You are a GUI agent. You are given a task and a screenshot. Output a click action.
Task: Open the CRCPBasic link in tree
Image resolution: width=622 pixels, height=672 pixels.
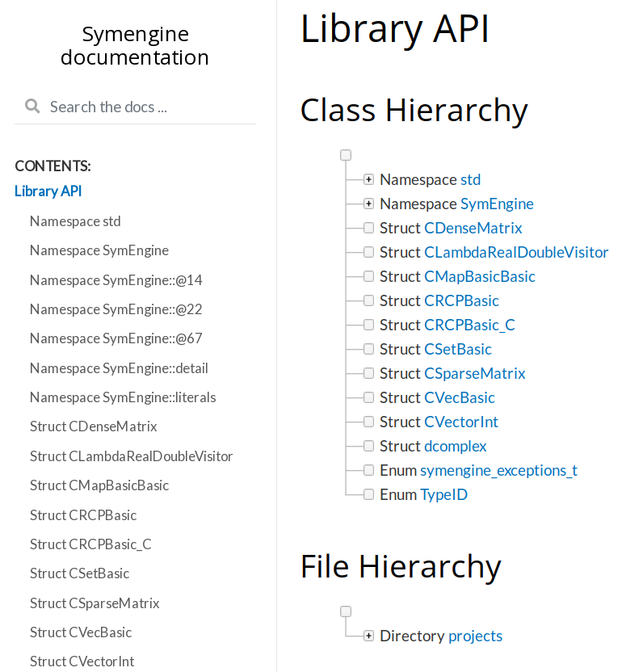461,300
